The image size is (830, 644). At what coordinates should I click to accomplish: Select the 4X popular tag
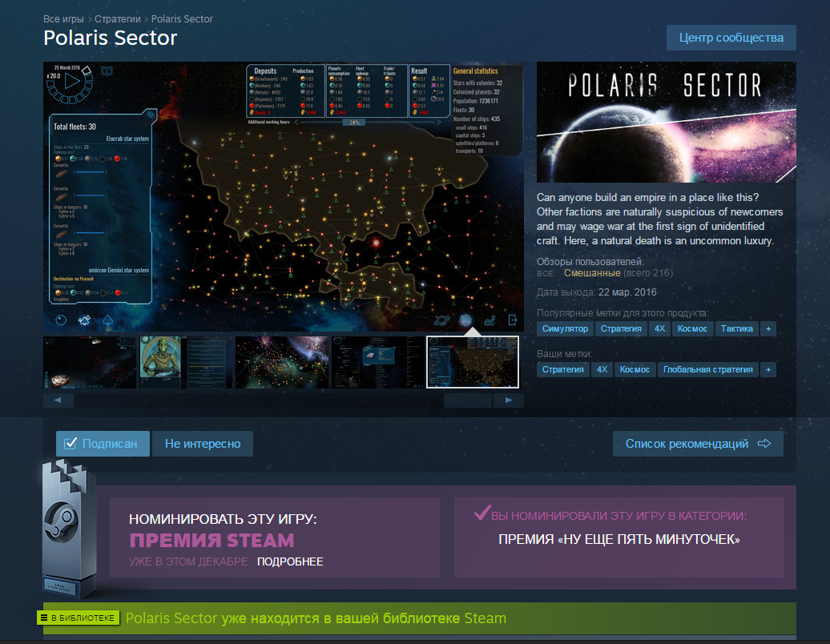[x=659, y=328]
